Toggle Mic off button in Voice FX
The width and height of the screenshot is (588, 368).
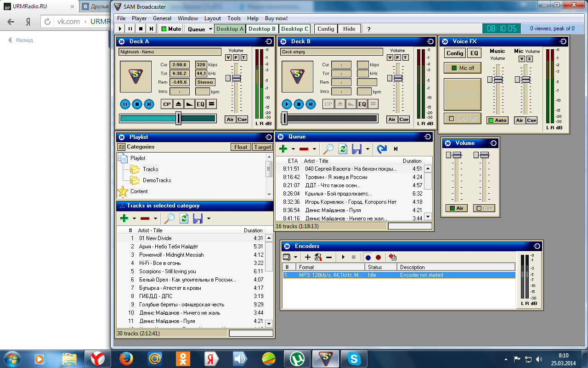(x=463, y=68)
